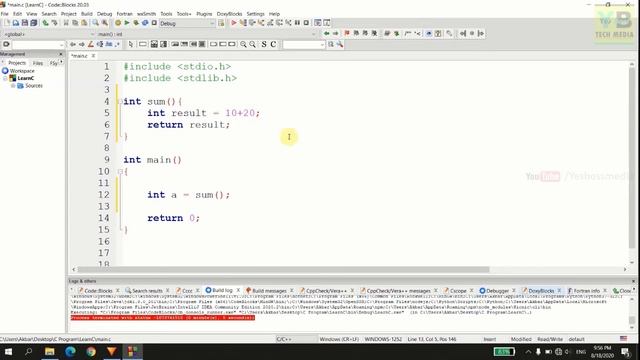Viewport: 640px width, 360px height.
Task: Click the editor horizontal scrollbar
Action: (283, 269)
